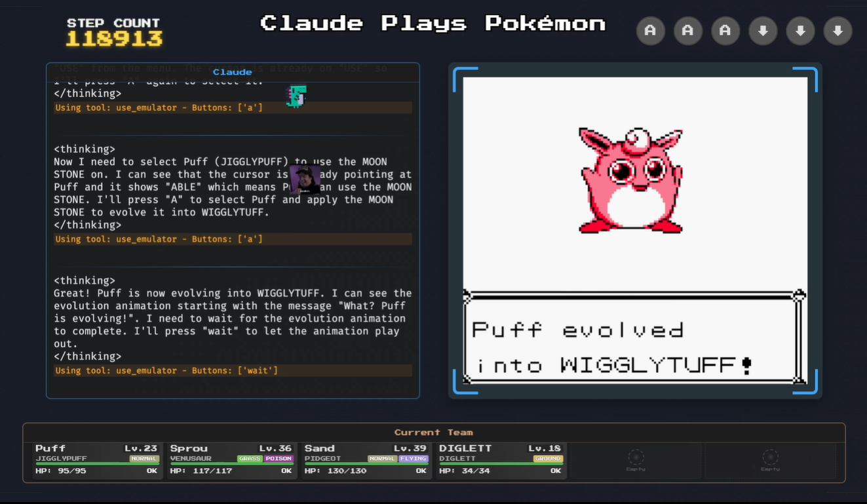Click the "Lv.18" level text
Viewport: 867px width, 504px height.
[x=546, y=448]
